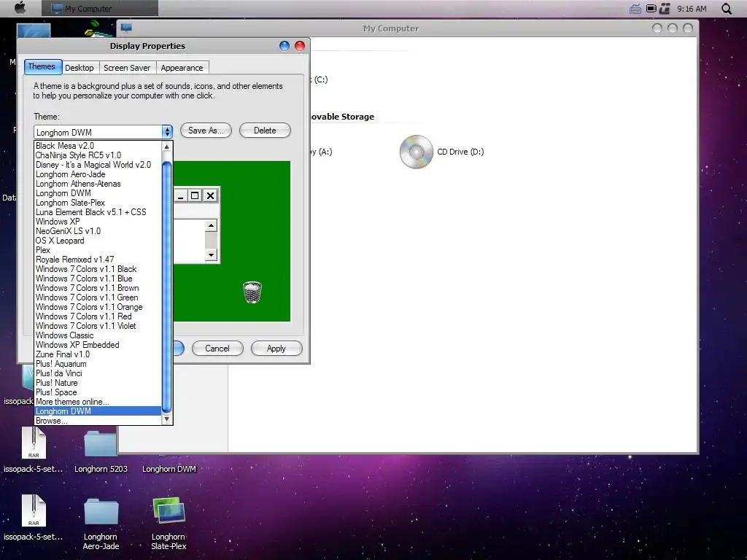This screenshot has height=560, width=747.
Task: Click Save As... button
Action: [x=206, y=131]
